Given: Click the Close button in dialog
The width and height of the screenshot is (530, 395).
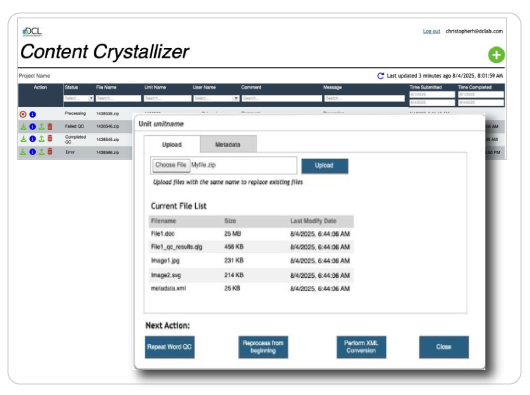Looking at the screenshot, I should (443, 347).
